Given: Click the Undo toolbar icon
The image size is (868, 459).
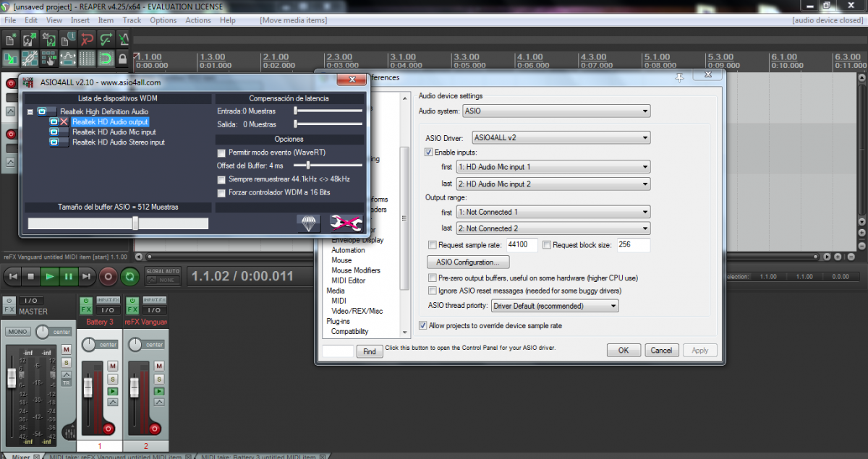Looking at the screenshot, I should (x=87, y=38).
